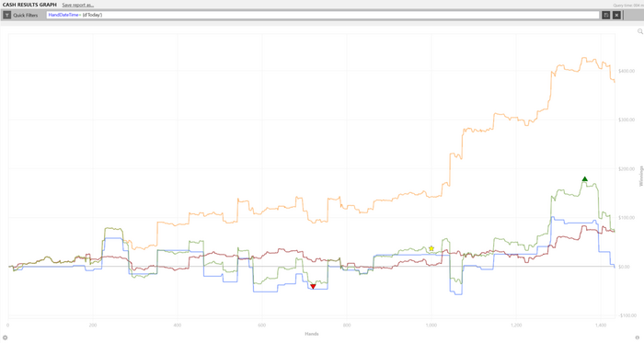Click the $400.00 axis tick label

tap(627, 71)
